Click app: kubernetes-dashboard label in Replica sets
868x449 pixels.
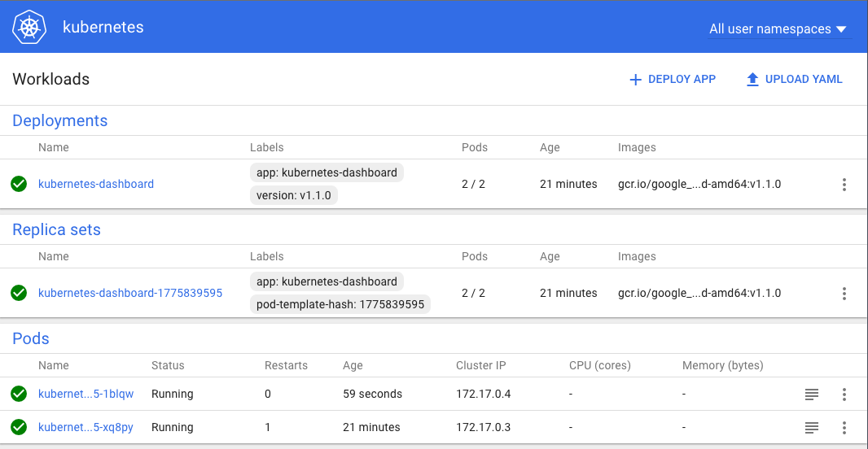point(327,281)
